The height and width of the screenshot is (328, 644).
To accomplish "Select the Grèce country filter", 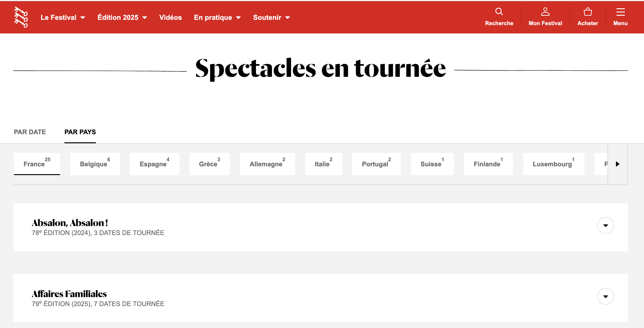I will 209,164.
